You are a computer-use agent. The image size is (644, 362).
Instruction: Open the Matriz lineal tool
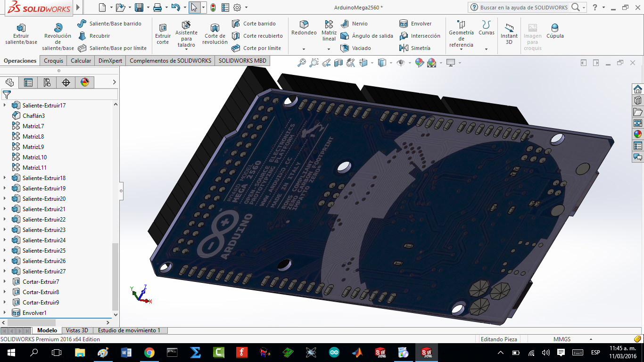point(329,31)
